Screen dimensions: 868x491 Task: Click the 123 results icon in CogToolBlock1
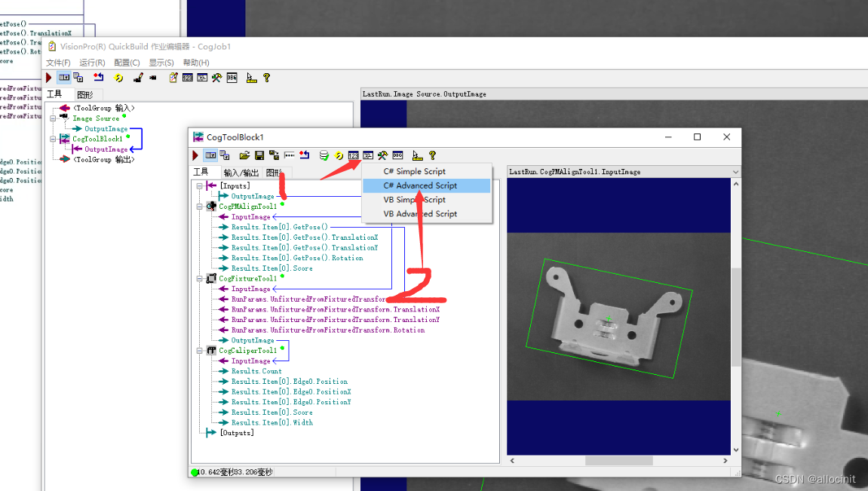(353, 155)
